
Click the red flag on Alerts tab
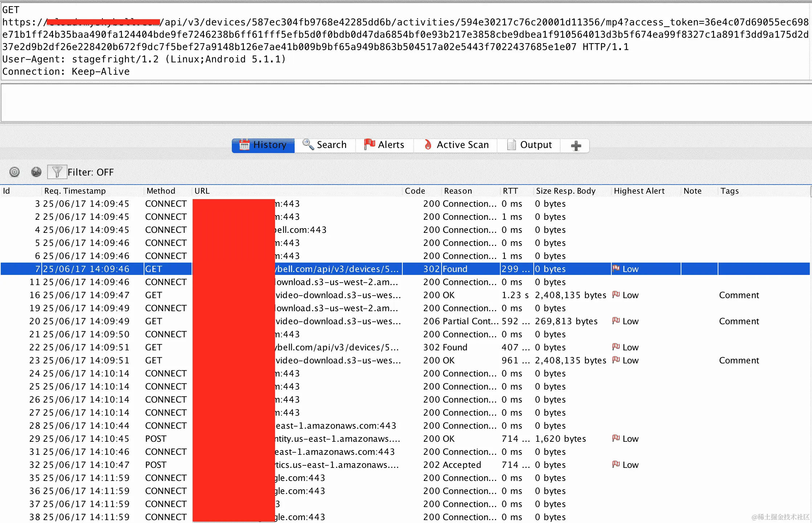tap(369, 144)
